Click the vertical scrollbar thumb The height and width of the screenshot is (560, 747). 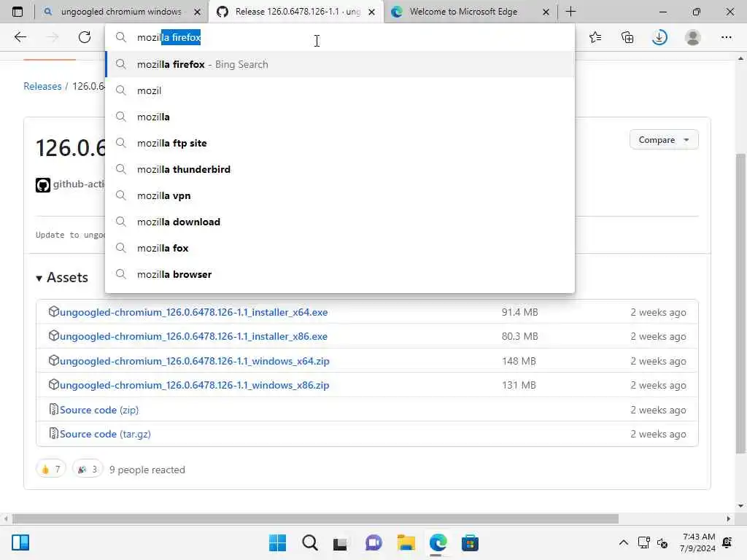coord(740,303)
